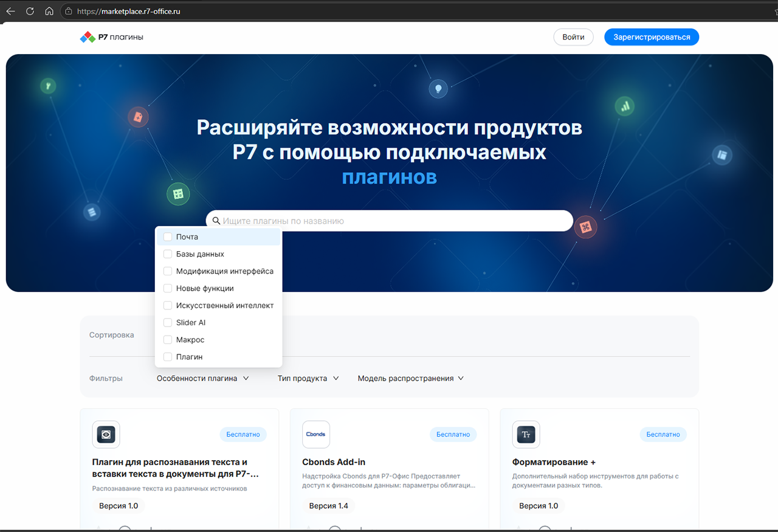
Task: Choose Slider AI from the filter list
Action: pos(168,322)
